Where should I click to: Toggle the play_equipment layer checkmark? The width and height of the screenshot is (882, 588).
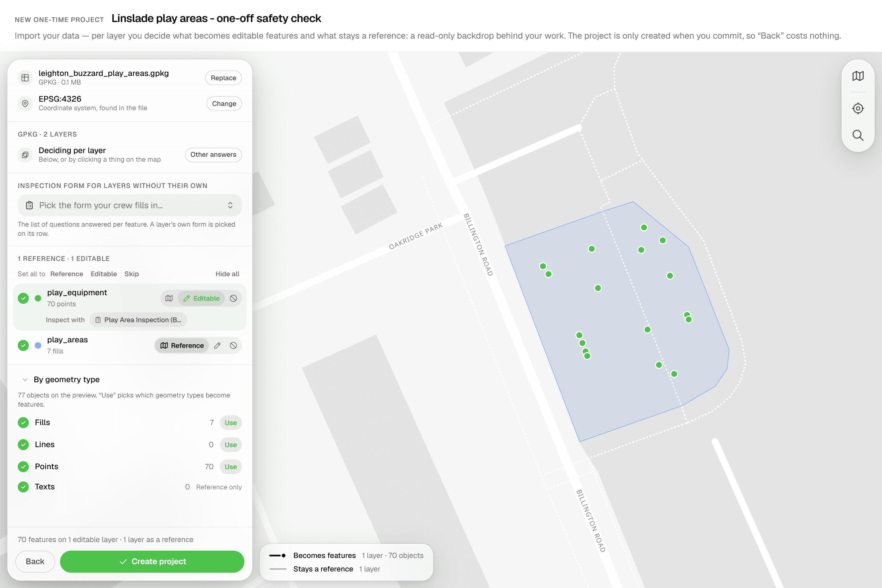click(x=23, y=299)
